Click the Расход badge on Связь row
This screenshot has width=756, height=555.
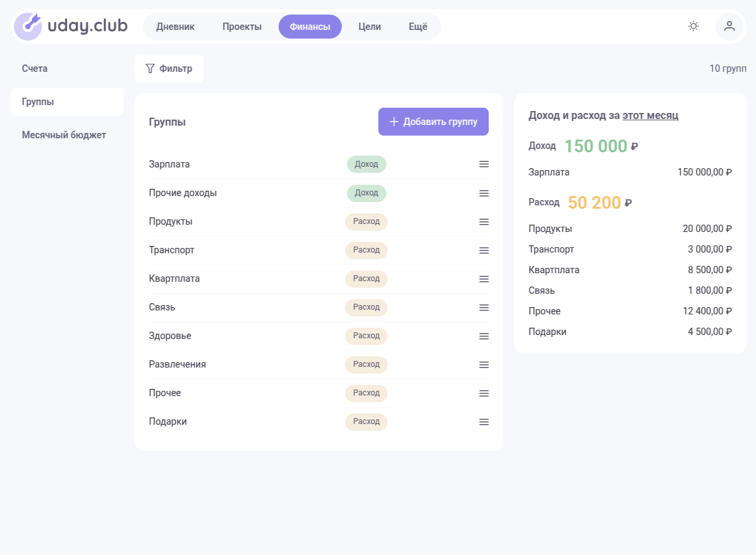366,307
